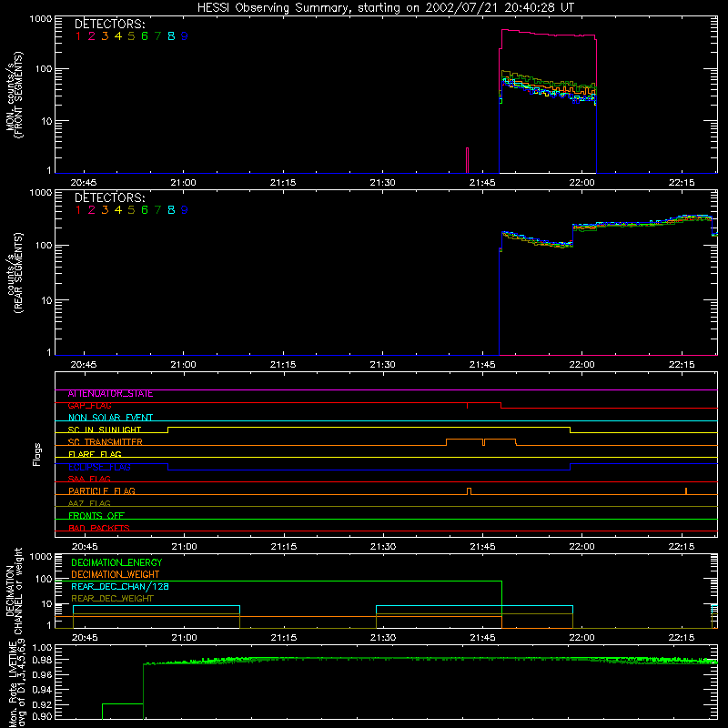Click 20:45 time tick under Flags panel
The width and height of the screenshot is (728, 728).
click(85, 547)
